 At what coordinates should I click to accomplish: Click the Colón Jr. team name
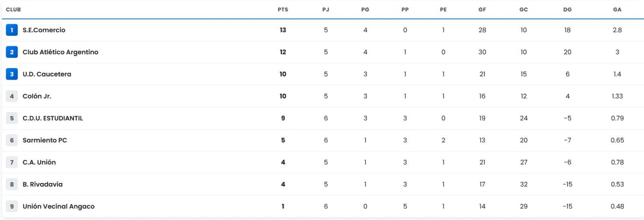coord(37,97)
